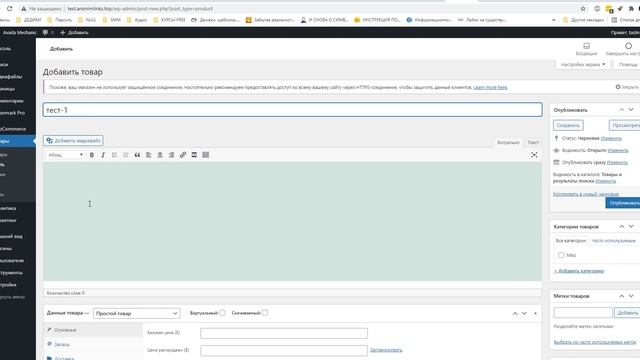Click inside the product description editor area
Screen dimensions: 640x360
pos(293,221)
